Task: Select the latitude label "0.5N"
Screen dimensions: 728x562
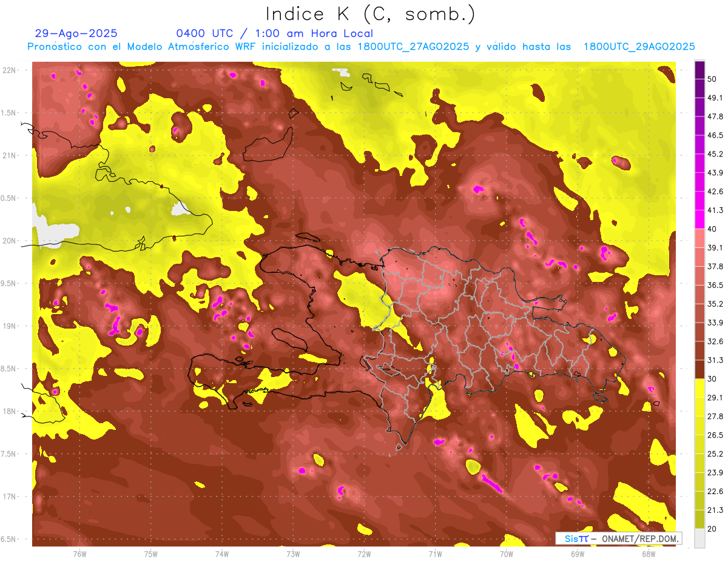Action: tap(9, 198)
